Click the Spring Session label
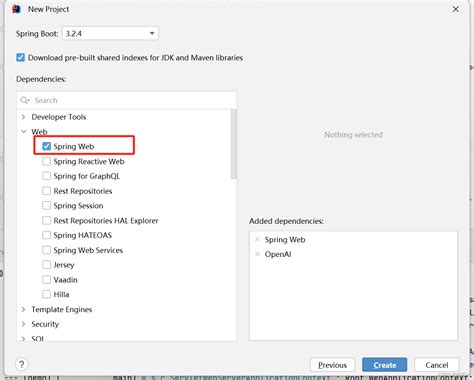This screenshot has height=380, width=474. [78, 206]
